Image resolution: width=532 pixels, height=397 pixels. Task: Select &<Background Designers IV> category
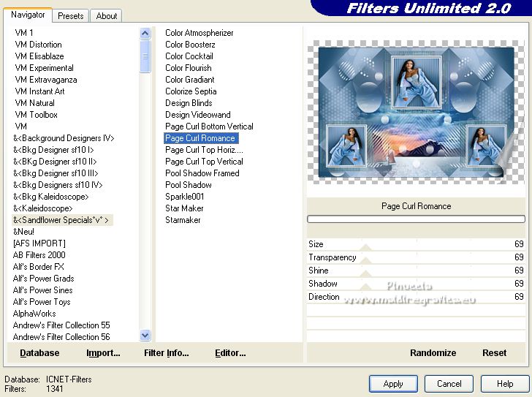(64, 138)
